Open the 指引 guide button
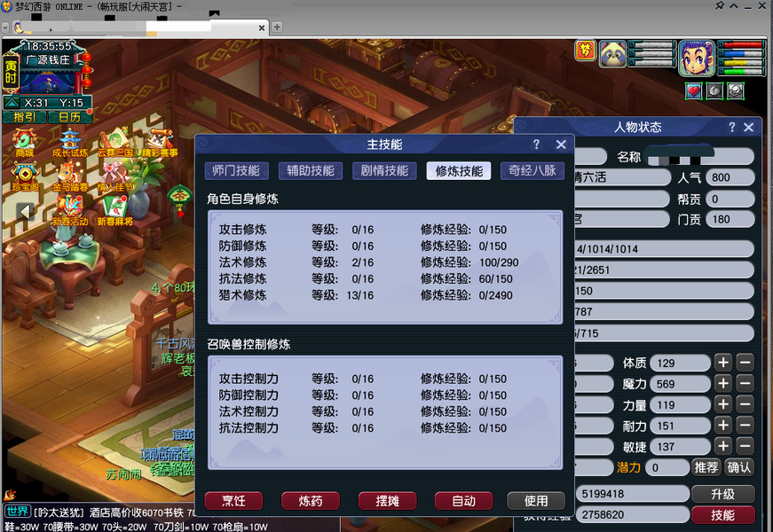The image size is (773, 532). click(24, 117)
